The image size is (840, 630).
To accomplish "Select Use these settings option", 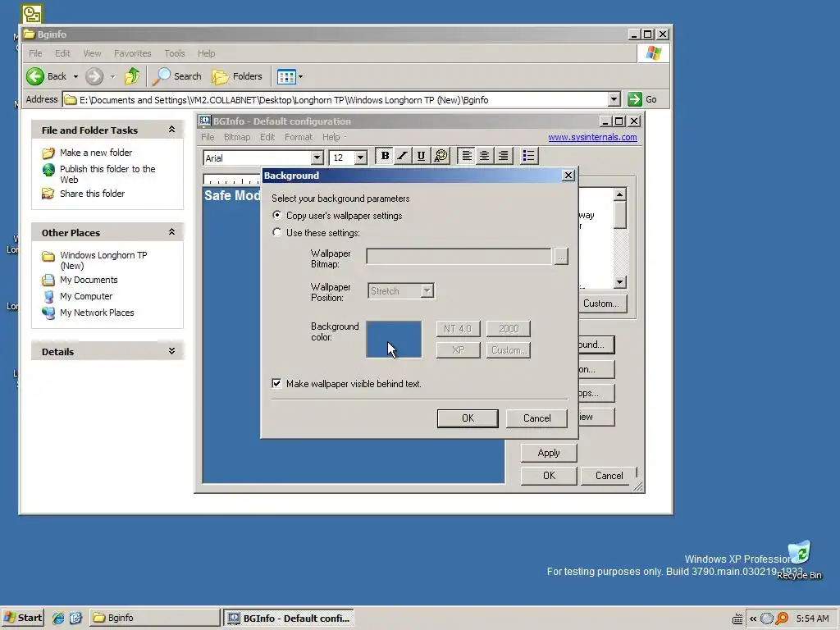I will pyautogui.click(x=277, y=232).
